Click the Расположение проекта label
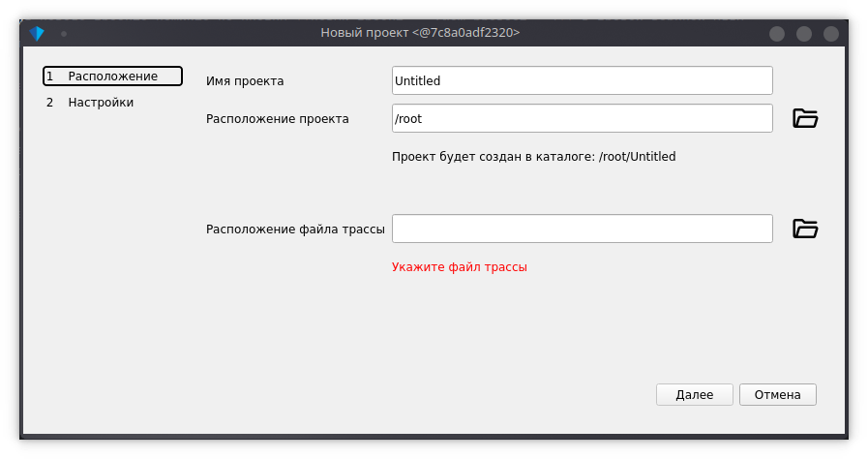 click(278, 119)
